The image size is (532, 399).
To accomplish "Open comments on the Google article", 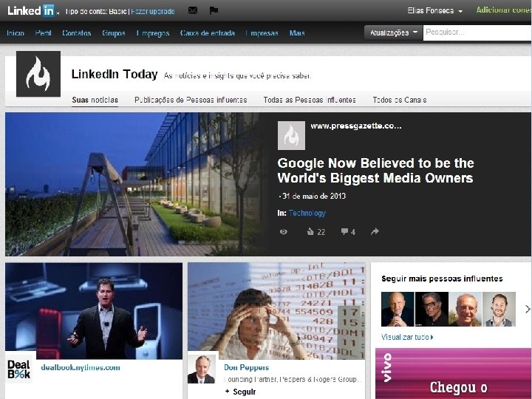I will (348, 232).
